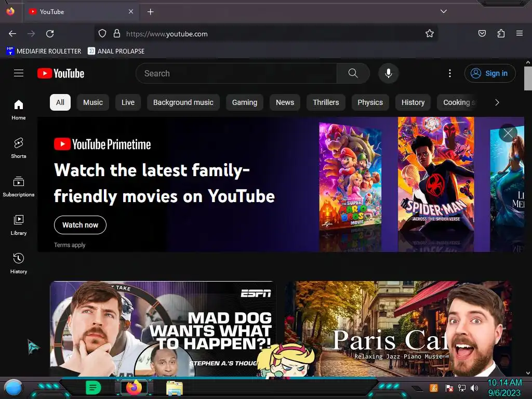Click the Watch now button
Viewport: 532px width, 399px height.
point(80,225)
